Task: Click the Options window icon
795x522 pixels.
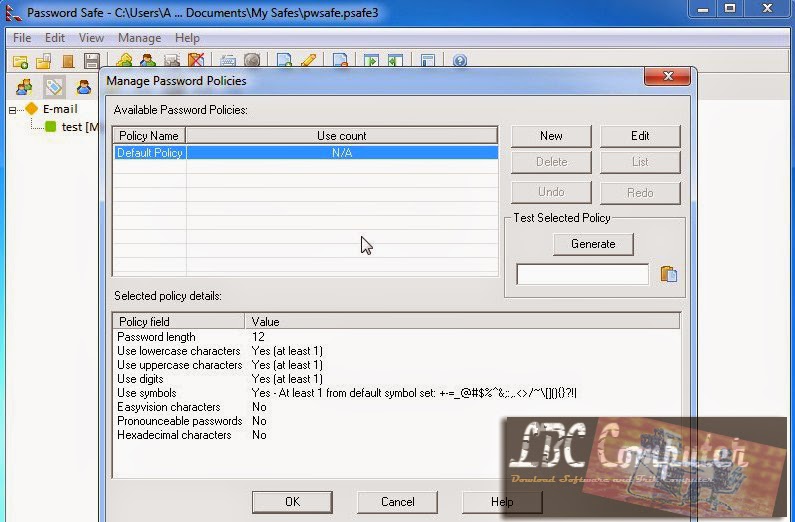Action: point(428,61)
